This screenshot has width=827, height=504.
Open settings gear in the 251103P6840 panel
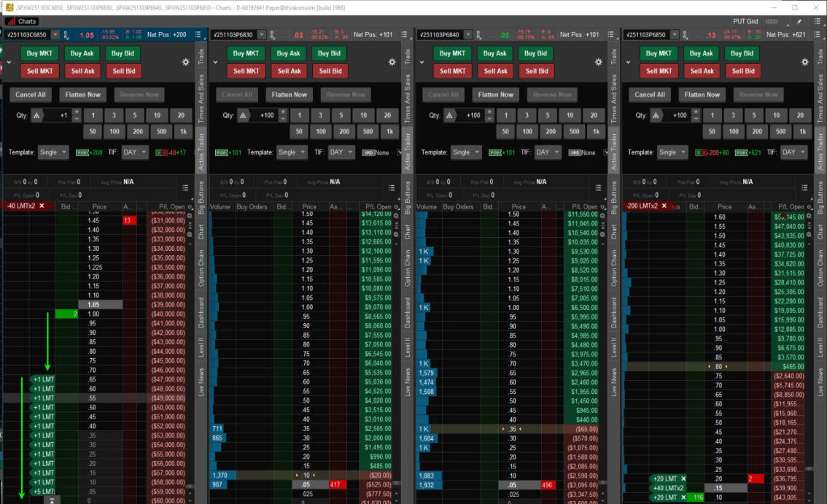(x=598, y=62)
